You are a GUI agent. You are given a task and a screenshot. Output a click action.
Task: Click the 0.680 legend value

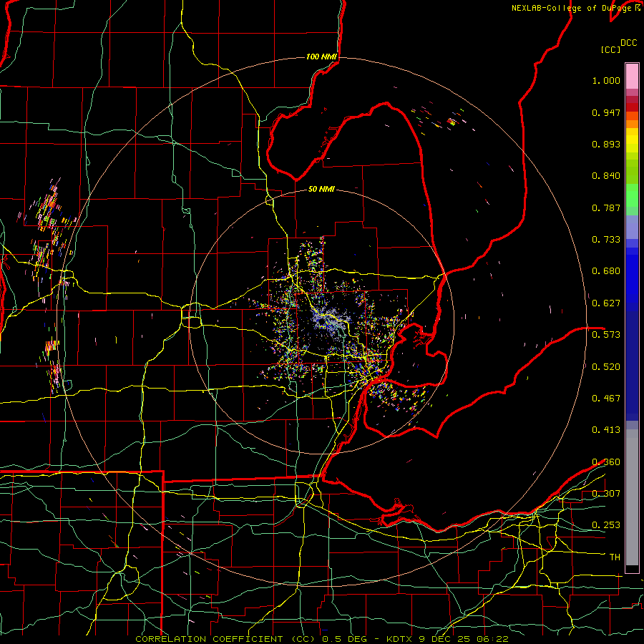tap(606, 271)
